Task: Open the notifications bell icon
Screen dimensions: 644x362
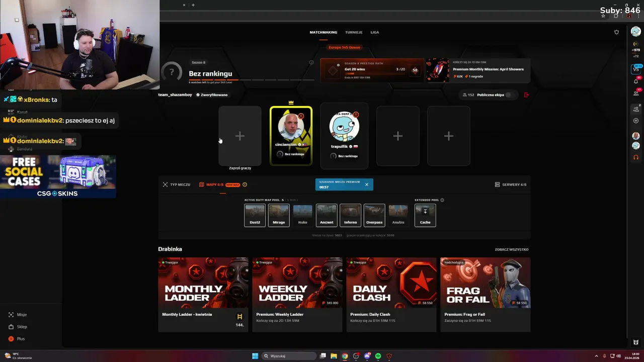Action: pyautogui.click(x=636, y=81)
